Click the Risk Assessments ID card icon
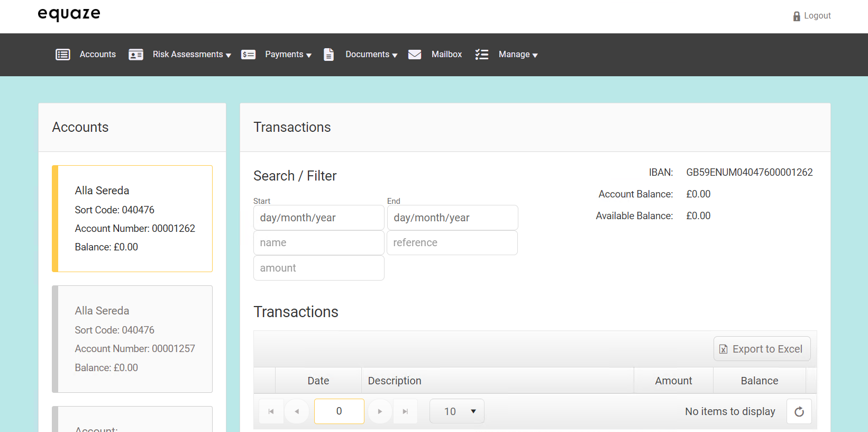 click(136, 55)
